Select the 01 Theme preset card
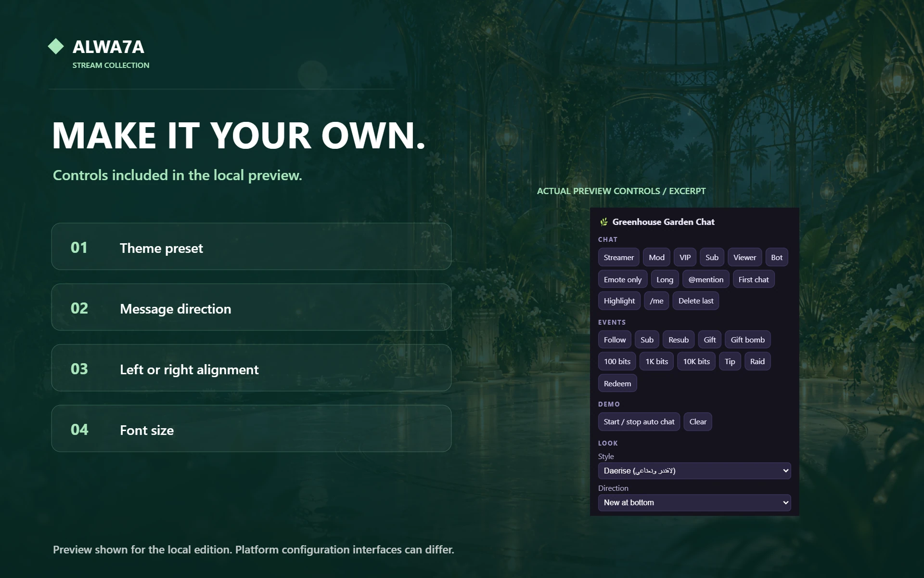The width and height of the screenshot is (924, 578). coord(251,246)
